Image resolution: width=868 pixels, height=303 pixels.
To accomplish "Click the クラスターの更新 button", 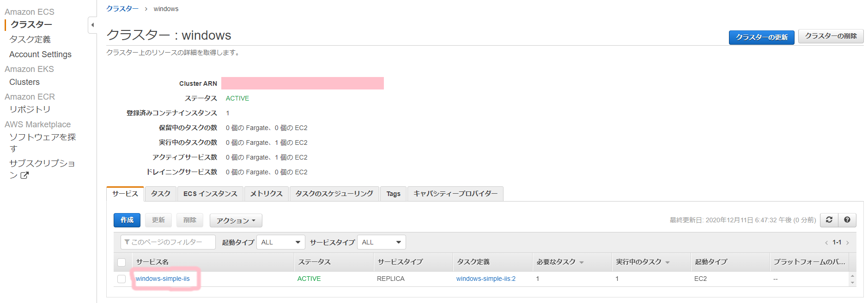I will click(x=762, y=37).
